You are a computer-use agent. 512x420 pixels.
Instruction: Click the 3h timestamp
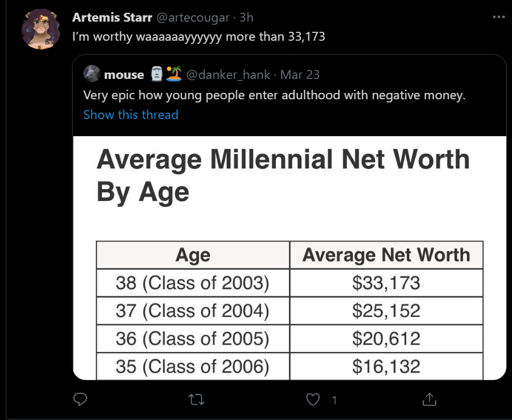[x=246, y=17]
